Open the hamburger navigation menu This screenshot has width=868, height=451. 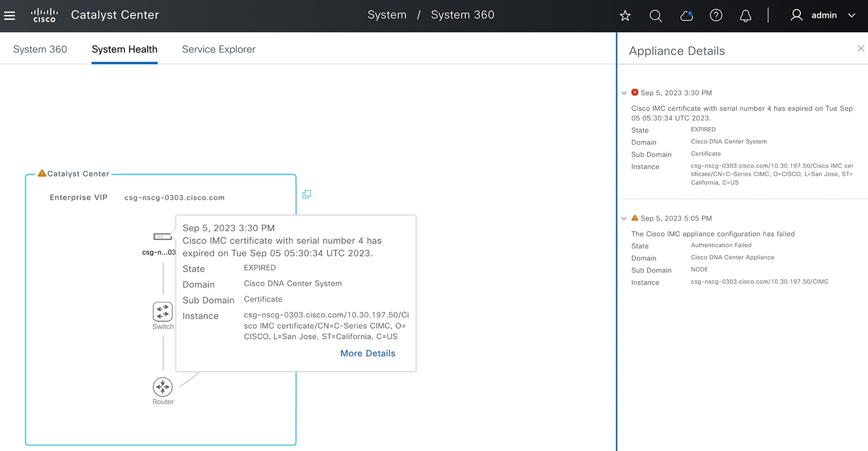pyautogui.click(x=9, y=16)
